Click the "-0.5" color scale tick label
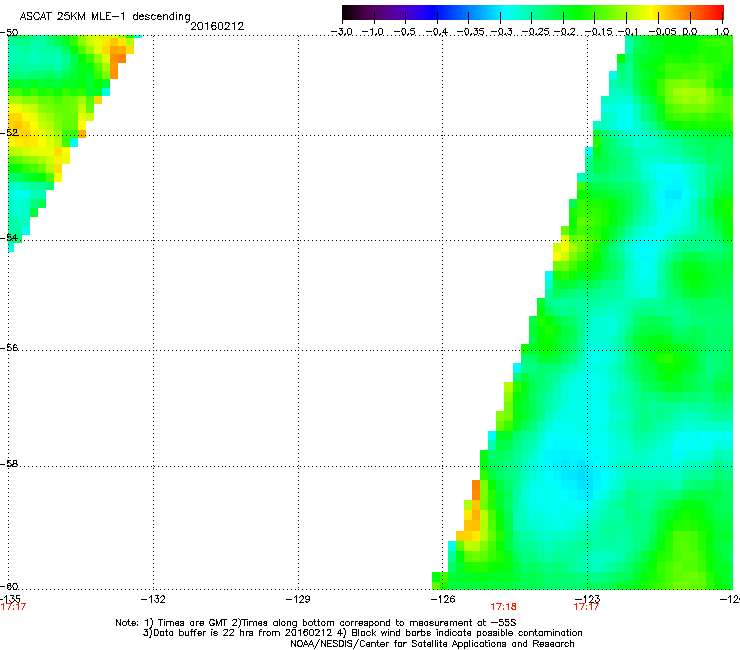740x650 pixels. coord(405,32)
